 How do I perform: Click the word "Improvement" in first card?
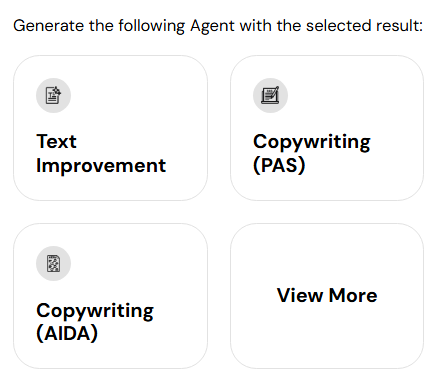(101, 165)
